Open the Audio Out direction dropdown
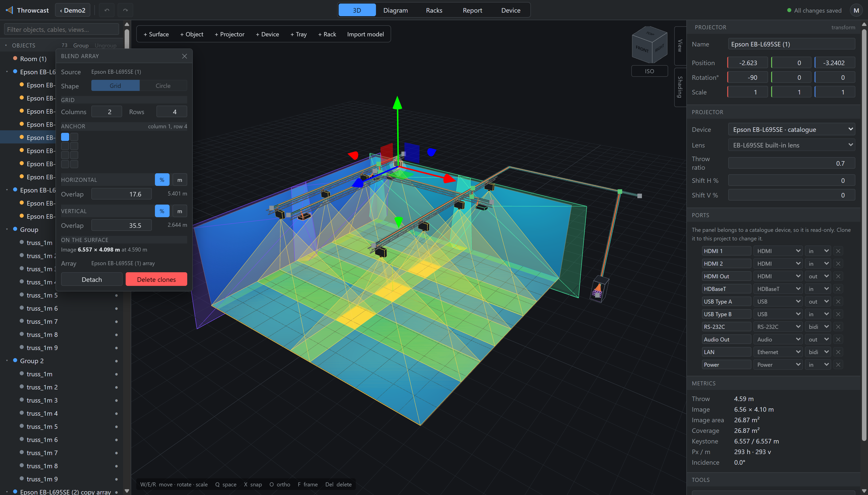 click(818, 339)
